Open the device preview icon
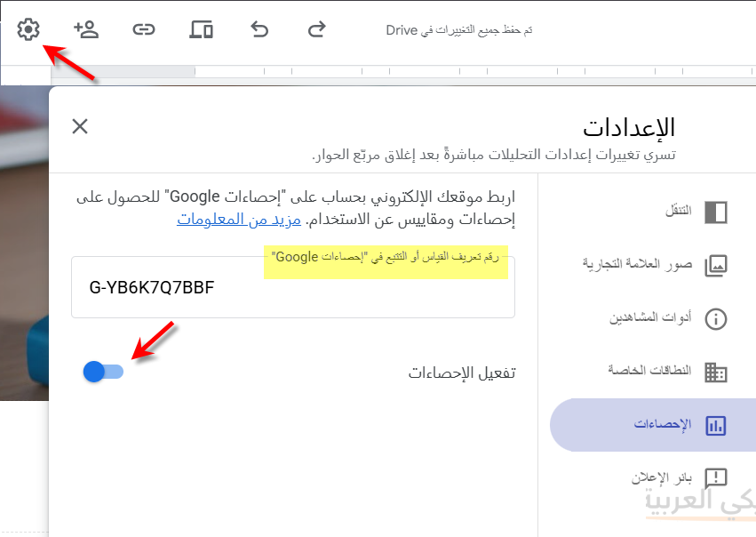 coord(201,30)
